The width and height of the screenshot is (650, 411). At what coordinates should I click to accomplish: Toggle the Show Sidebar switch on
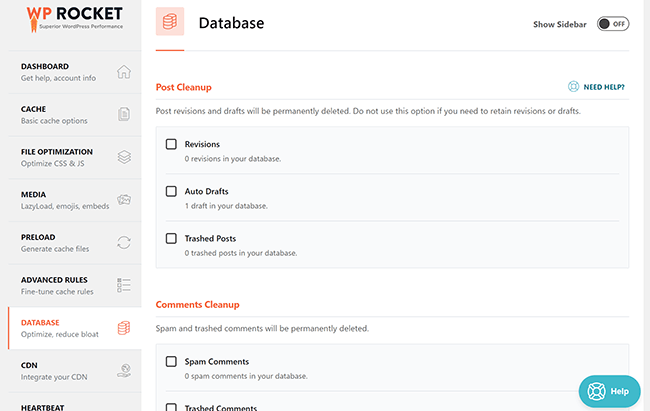pyautogui.click(x=613, y=24)
